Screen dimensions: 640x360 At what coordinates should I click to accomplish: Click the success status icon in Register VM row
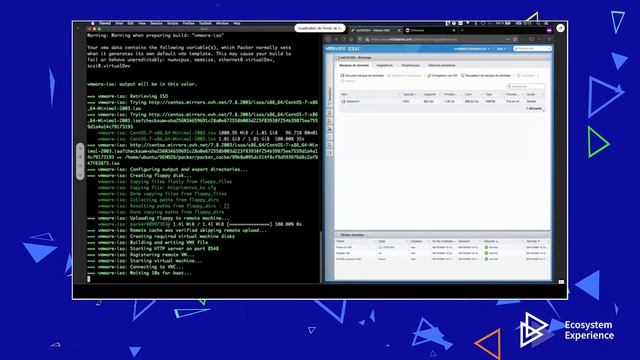point(486,253)
